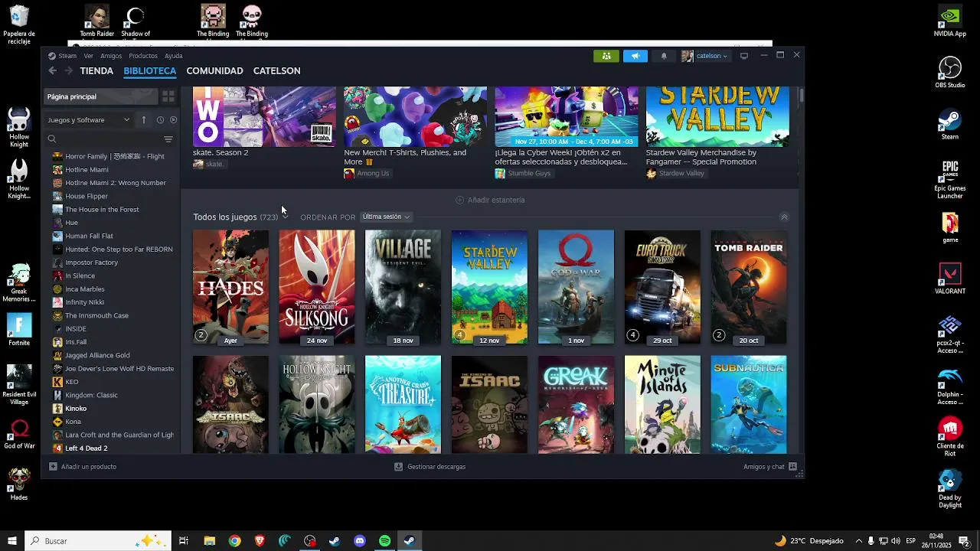Screen dimensions: 980x551
Task: Switch to Big Picture mode icon
Action: pyautogui.click(x=743, y=56)
